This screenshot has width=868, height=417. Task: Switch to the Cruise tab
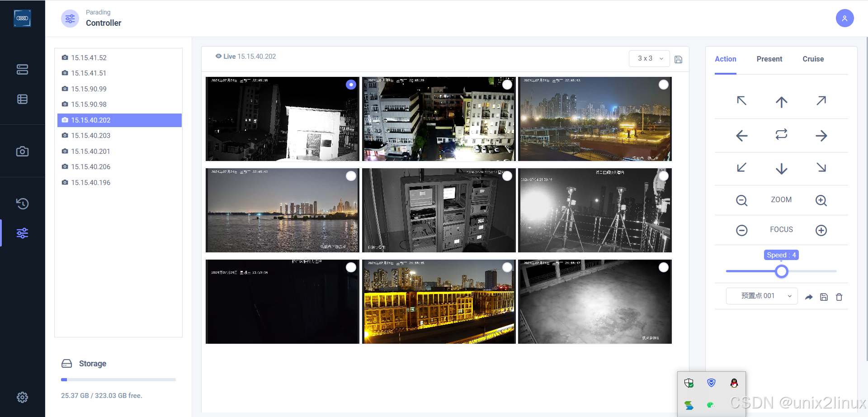(x=813, y=59)
